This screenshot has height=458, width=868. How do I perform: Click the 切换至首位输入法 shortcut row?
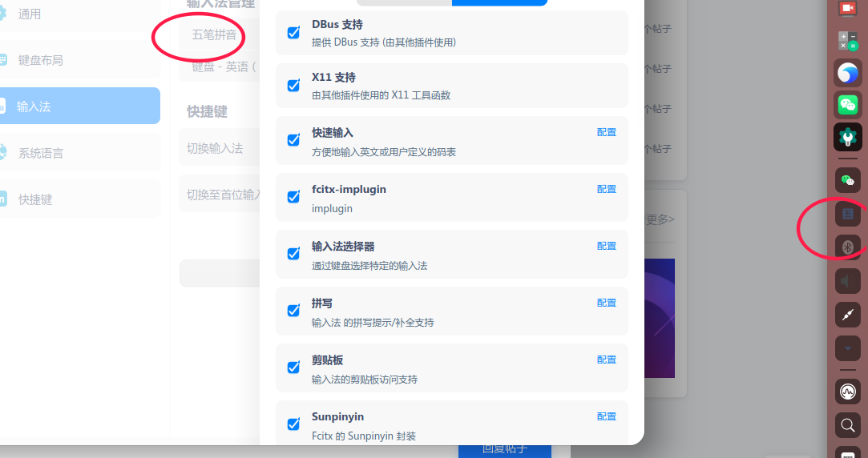(220, 195)
